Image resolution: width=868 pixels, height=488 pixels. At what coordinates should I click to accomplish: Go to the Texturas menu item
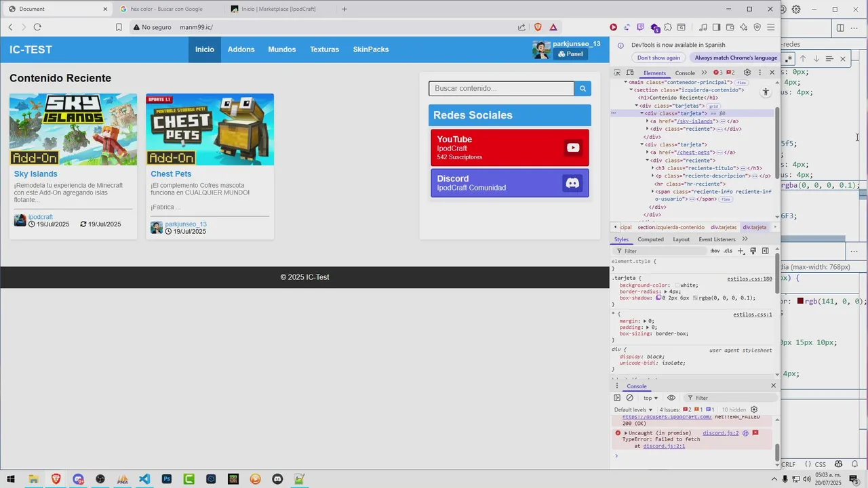(324, 49)
